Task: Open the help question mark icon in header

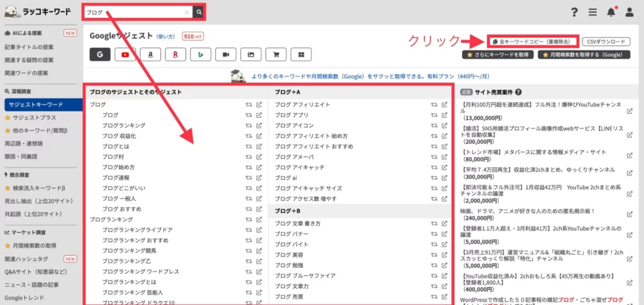Action: point(575,13)
